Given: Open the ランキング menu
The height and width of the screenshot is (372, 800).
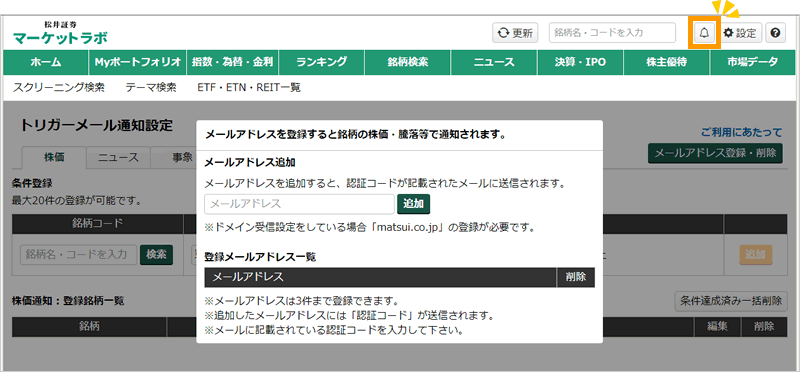Looking at the screenshot, I should pyautogui.click(x=321, y=62).
